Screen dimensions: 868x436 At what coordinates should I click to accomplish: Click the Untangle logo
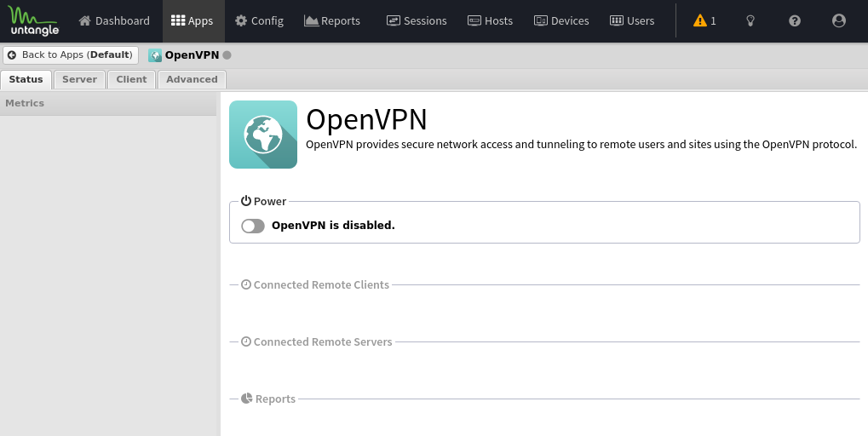pos(34,21)
